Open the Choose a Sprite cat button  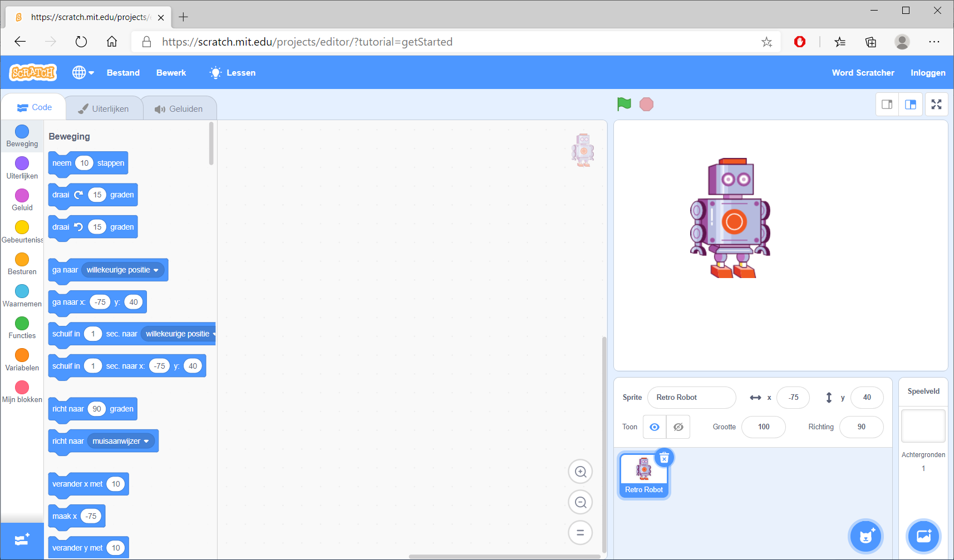[x=866, y=536]
